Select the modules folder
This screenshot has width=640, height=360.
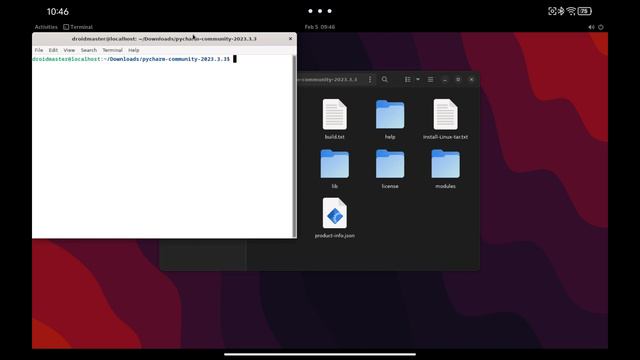click(x=445, y=169)
